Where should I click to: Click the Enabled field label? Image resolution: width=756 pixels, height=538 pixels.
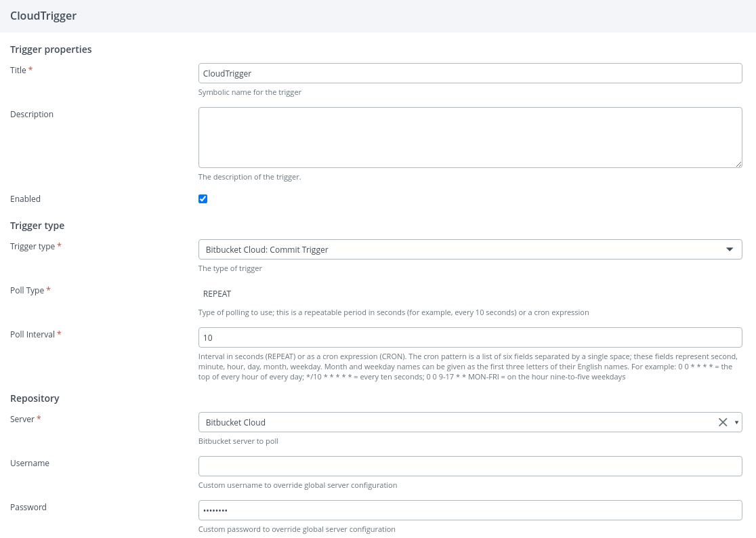(x=25, y=199)
